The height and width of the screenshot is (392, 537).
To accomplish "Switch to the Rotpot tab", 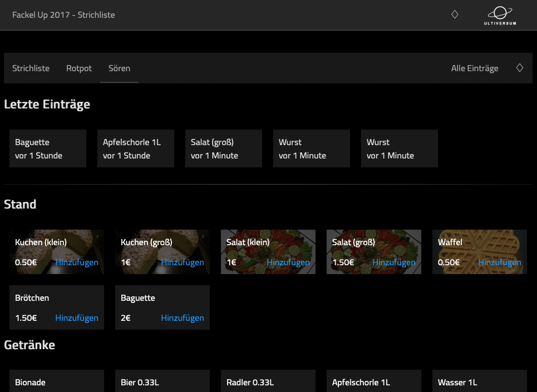I will tap(78, 68).
